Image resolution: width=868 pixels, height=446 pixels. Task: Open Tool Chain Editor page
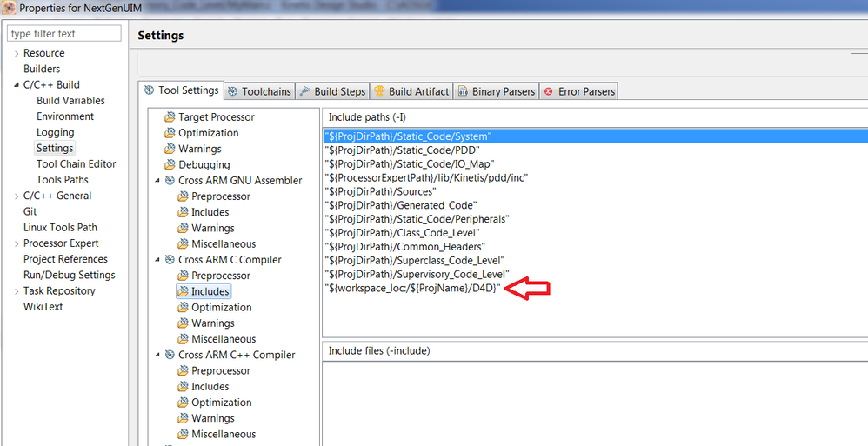click(77, 164)
